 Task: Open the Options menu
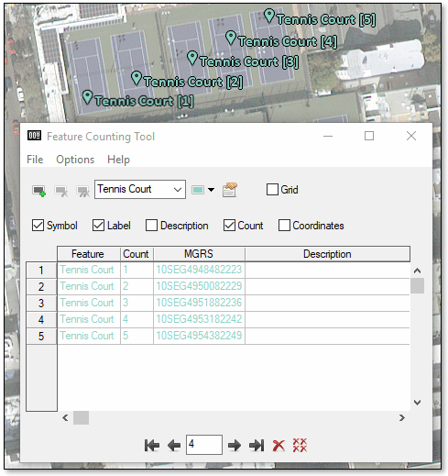(75, 160)
